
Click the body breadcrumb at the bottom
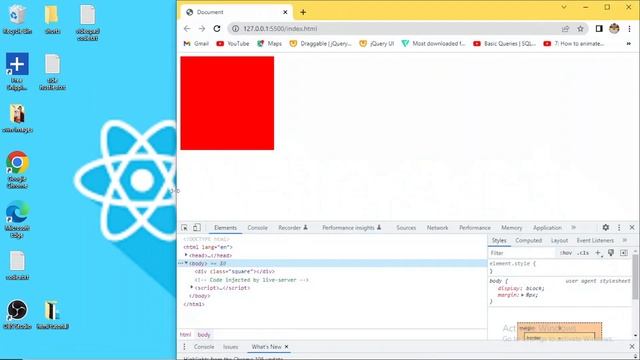click(204, 335)
